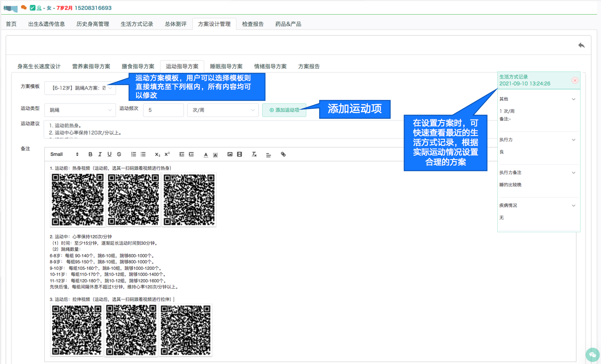Insert a hyperlink
Screen dimensions: 601x364
tap(283, 154)
